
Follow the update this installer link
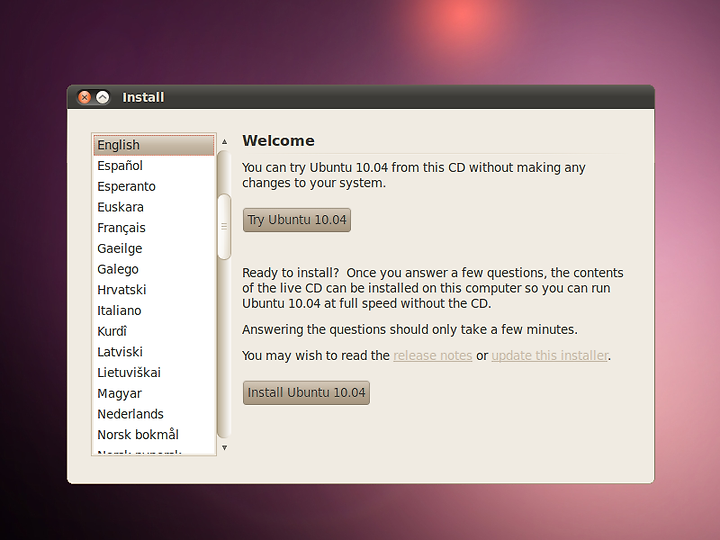(x=550, y=356)
